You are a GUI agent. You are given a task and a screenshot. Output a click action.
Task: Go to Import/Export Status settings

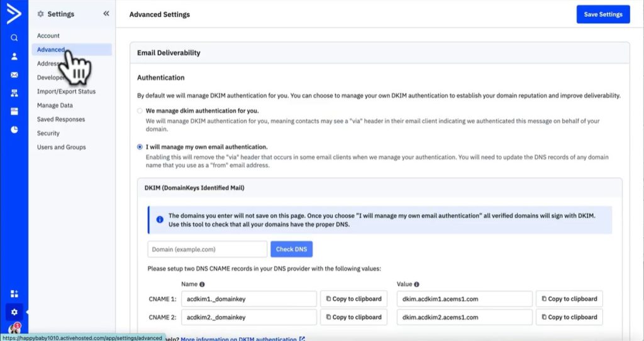point(66,92)
